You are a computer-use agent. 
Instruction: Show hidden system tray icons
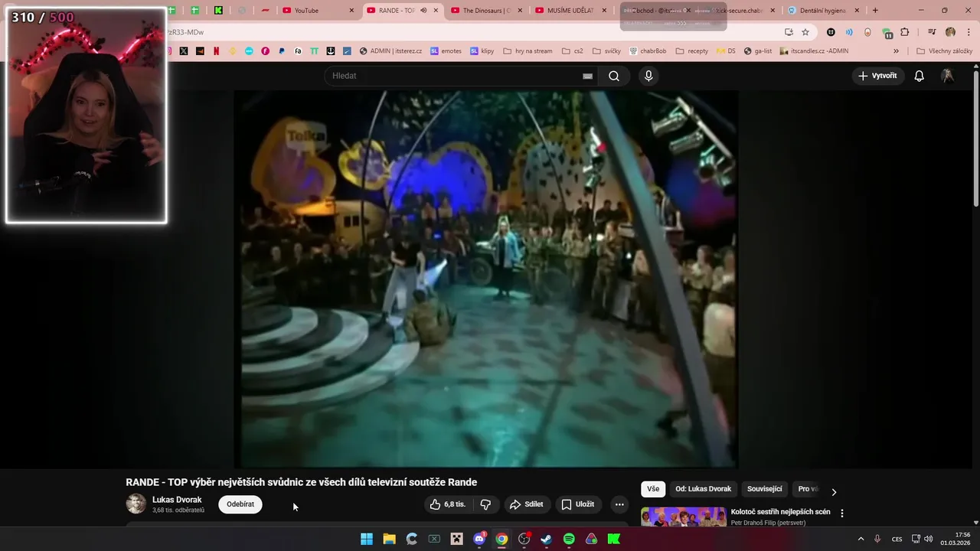click(x=861, y=539)
